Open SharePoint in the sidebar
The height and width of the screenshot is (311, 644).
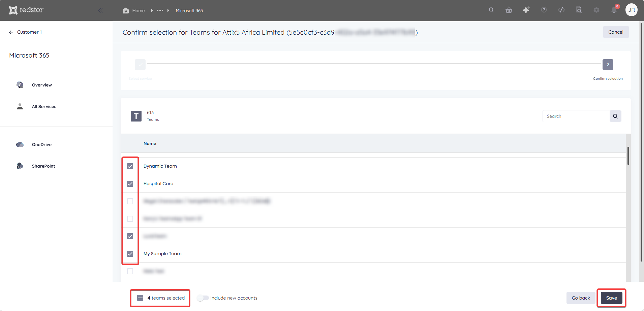43,166
